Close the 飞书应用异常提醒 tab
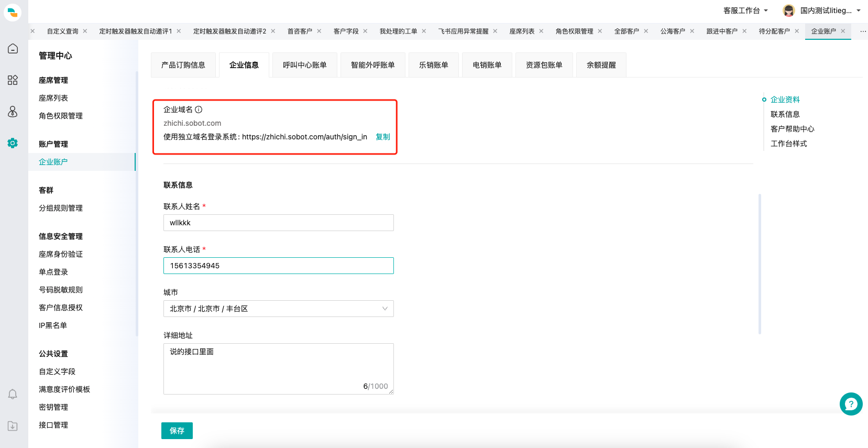This screenshot has width=868, height=448. (495, 31)
